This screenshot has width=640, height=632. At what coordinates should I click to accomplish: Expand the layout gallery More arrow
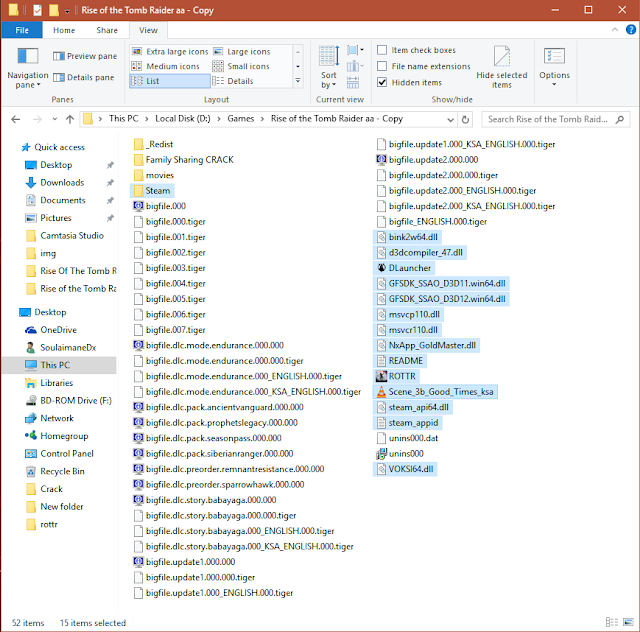298,81
